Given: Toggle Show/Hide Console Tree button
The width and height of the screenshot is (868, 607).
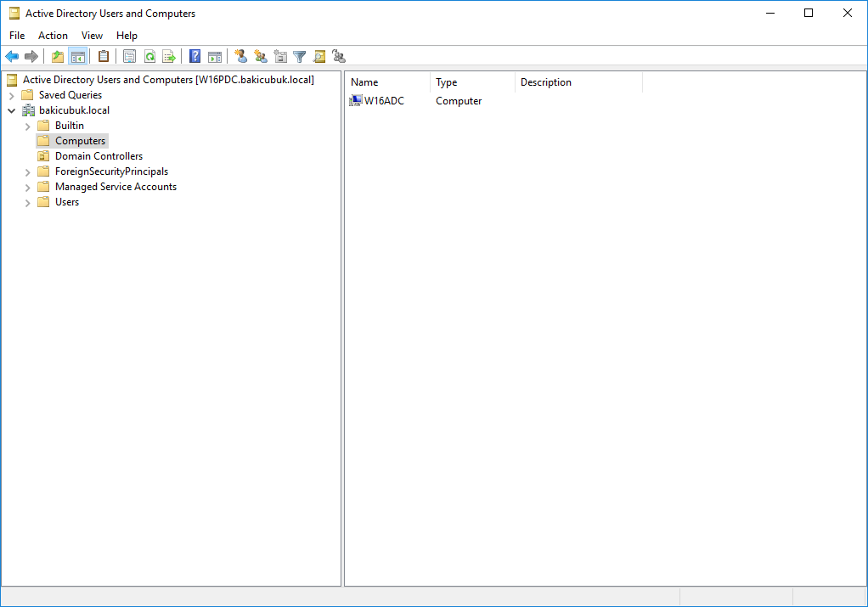Looking at the screenshot, I should click(x=78, y=56).
